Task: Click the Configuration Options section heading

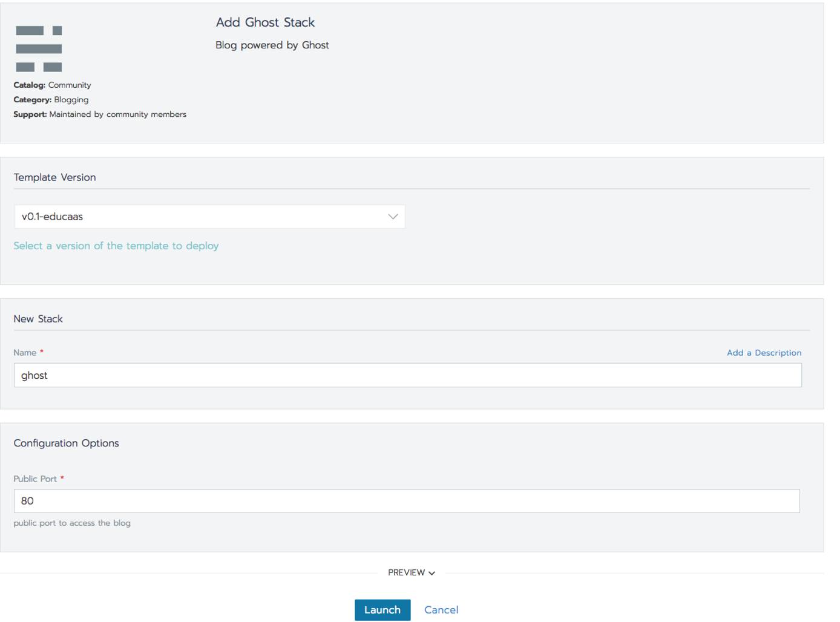Action: pos(66,443)
